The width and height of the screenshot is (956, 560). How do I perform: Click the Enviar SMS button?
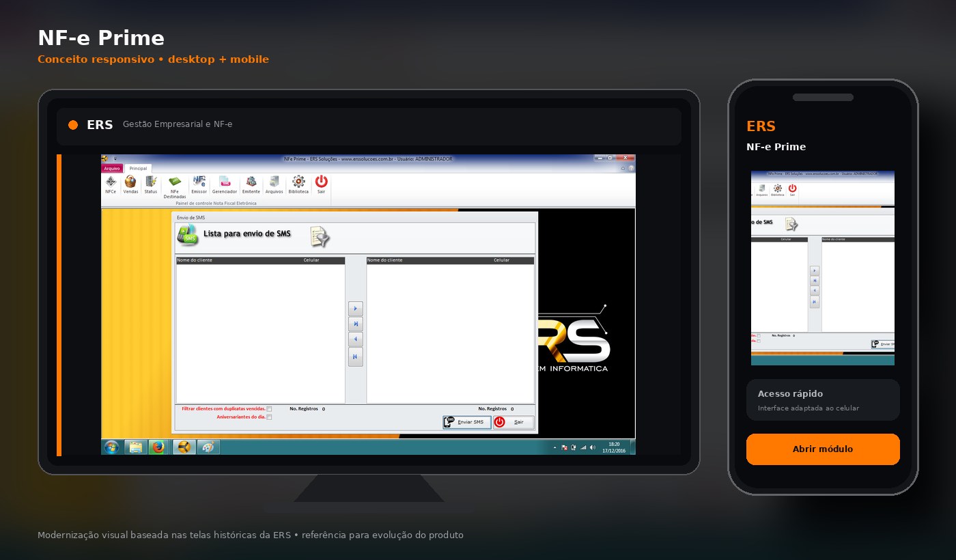click(x=466, y=422)
